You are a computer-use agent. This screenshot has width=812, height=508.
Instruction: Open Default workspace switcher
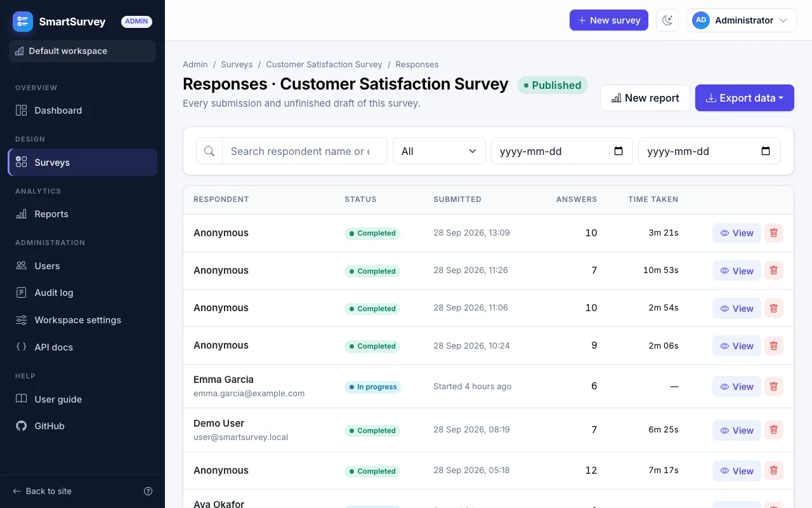tap(82, 51)
